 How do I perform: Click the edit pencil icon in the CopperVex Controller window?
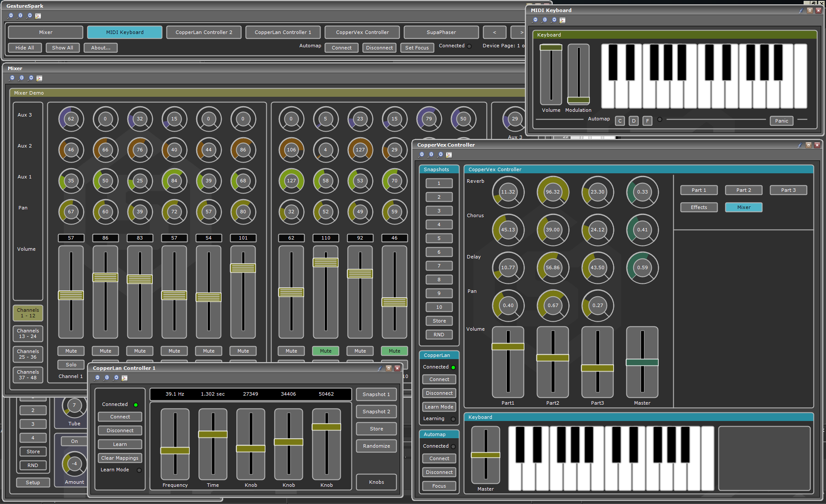tap(449, 155)
